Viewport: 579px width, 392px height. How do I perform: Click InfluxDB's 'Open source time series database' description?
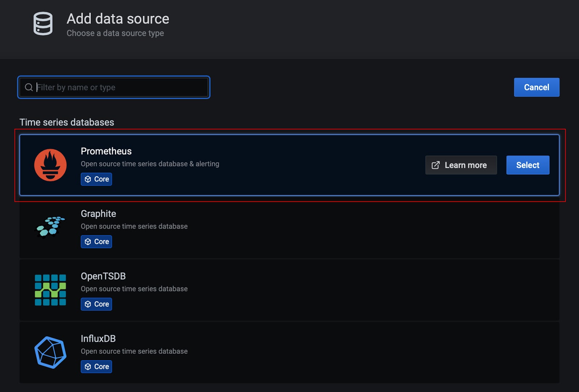134,351
